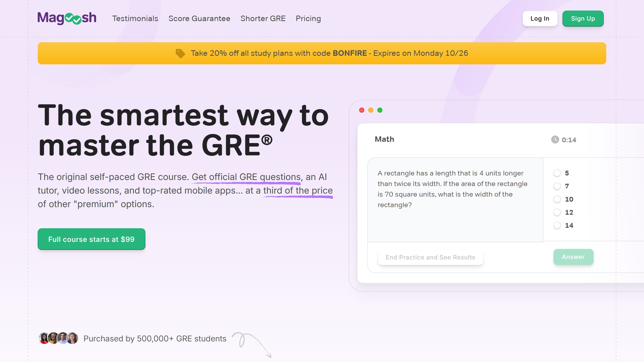
Task: Click the clock timer icon
Action: (x=555, y=140)
